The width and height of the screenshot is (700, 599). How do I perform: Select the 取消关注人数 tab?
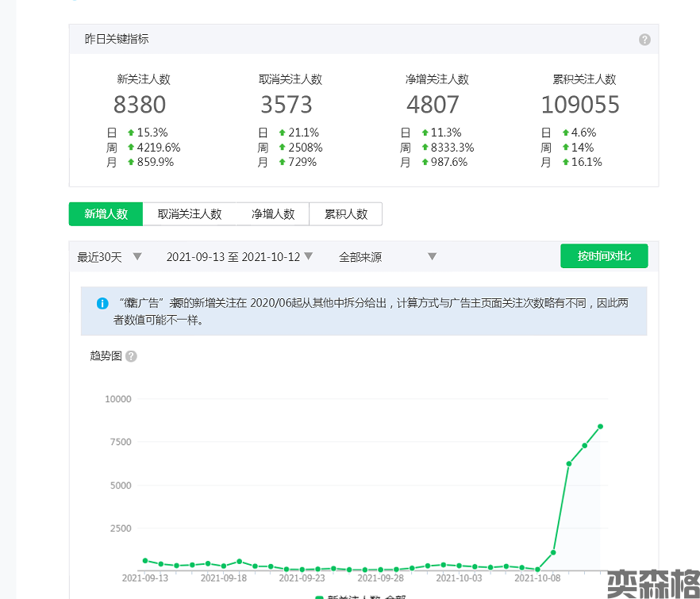(189, 214)
